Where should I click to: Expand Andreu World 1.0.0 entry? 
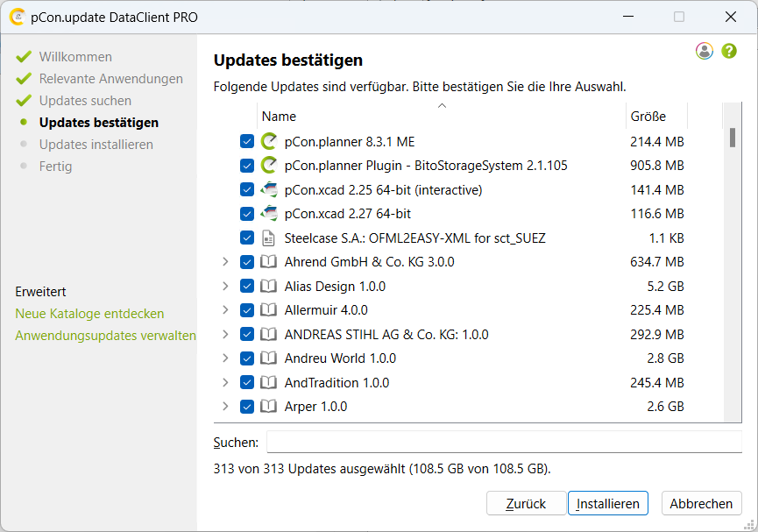225,358
